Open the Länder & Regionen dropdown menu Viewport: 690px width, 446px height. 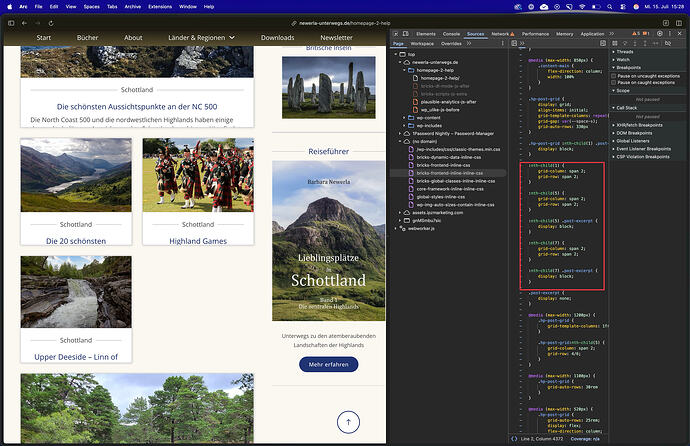pos(202,37)
